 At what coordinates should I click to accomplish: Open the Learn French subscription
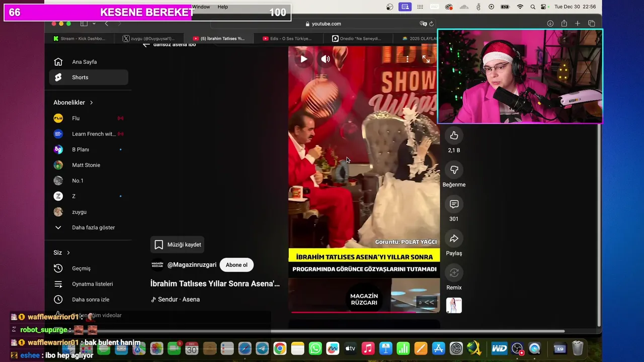89,134
